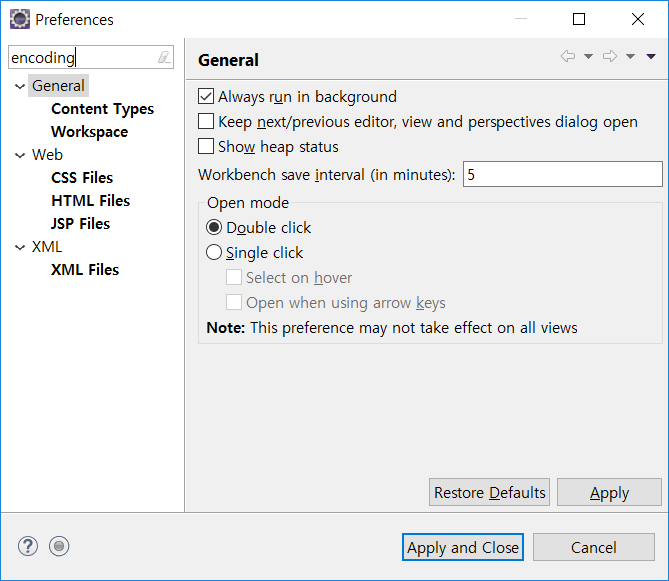
Task: Open the view menu triangle in header
Action: click(x=651, y=56)
